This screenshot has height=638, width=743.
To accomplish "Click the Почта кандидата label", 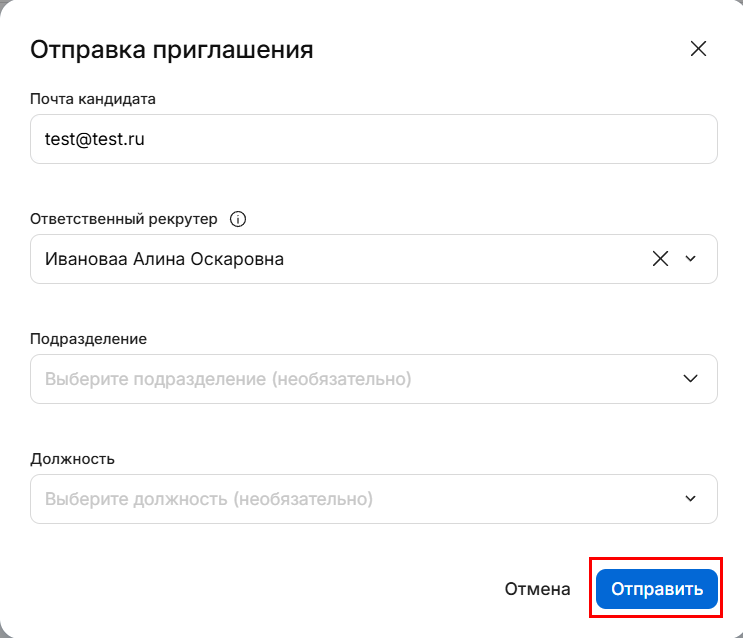I will pos(93,99).
